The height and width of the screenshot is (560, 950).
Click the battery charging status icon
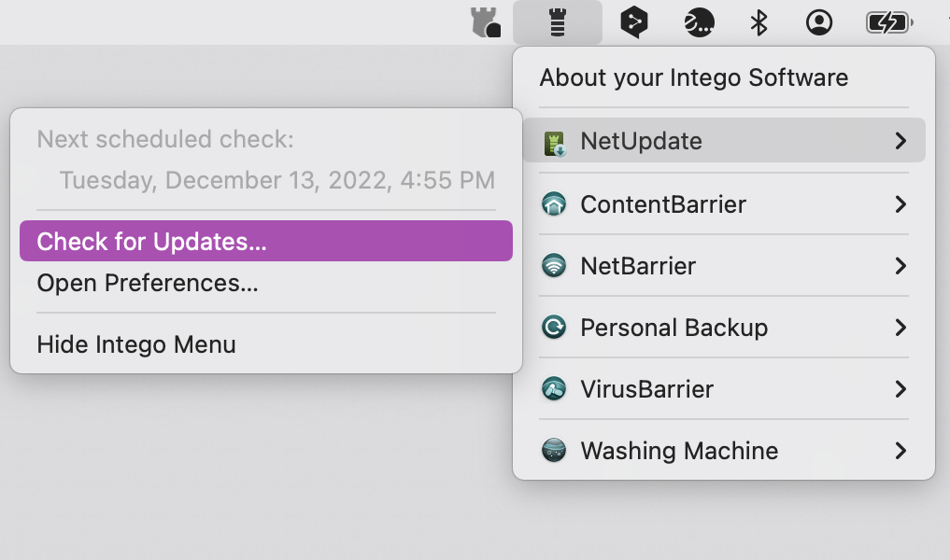click(x=887, y=22)
